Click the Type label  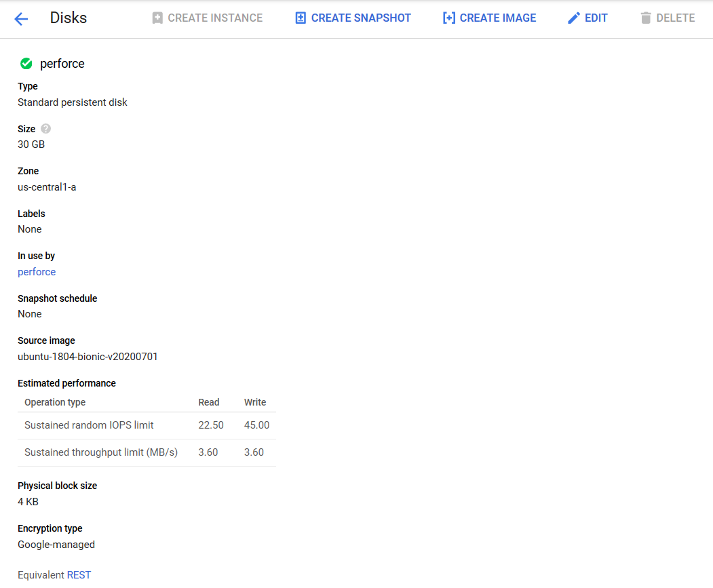pos(28,86)
